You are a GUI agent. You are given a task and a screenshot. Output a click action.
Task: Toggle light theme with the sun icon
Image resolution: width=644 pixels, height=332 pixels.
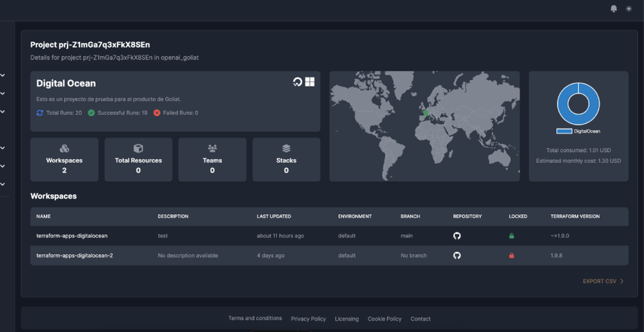tap(629, 8)
